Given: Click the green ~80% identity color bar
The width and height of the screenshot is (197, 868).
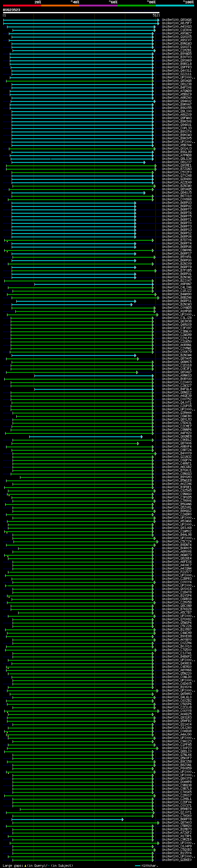Looking at the screenshot, I should pos(137,6).
